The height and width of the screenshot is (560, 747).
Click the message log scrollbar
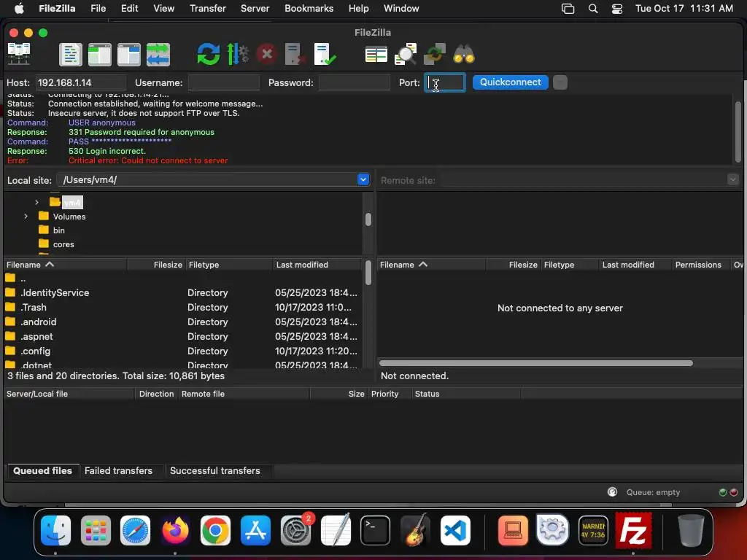pyautogui.click(x=738, y=131)
